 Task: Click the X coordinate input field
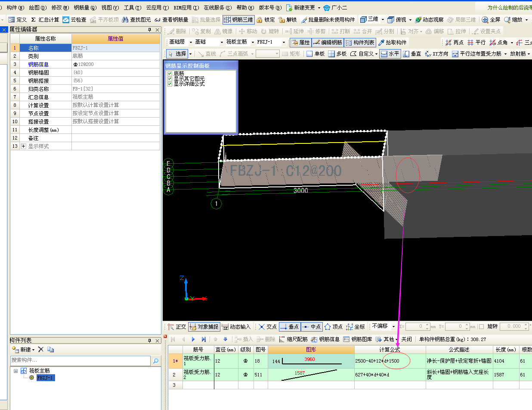[418, 327]
